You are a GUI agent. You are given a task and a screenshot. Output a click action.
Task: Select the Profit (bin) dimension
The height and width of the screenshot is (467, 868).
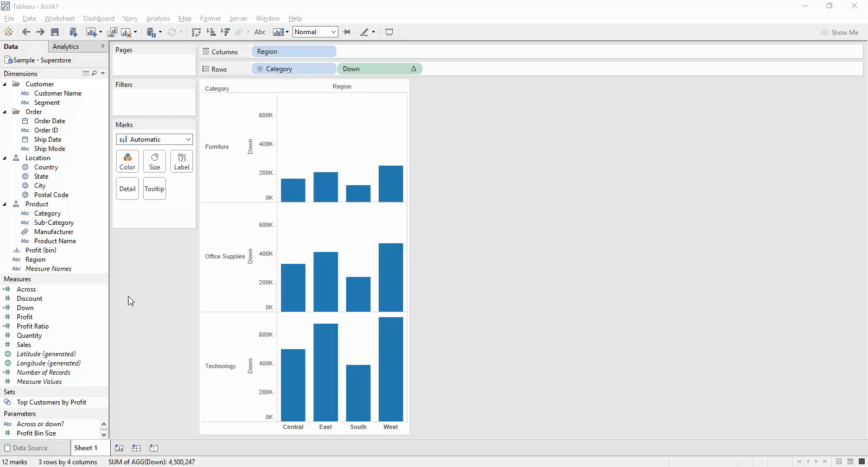41,250
